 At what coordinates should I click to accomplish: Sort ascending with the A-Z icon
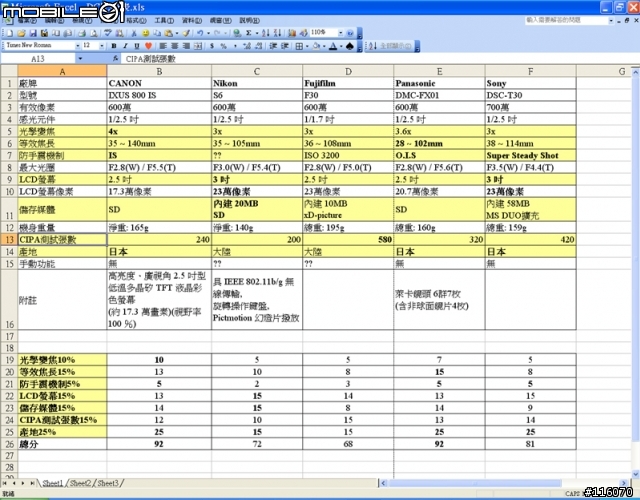(x=266, y=33)
